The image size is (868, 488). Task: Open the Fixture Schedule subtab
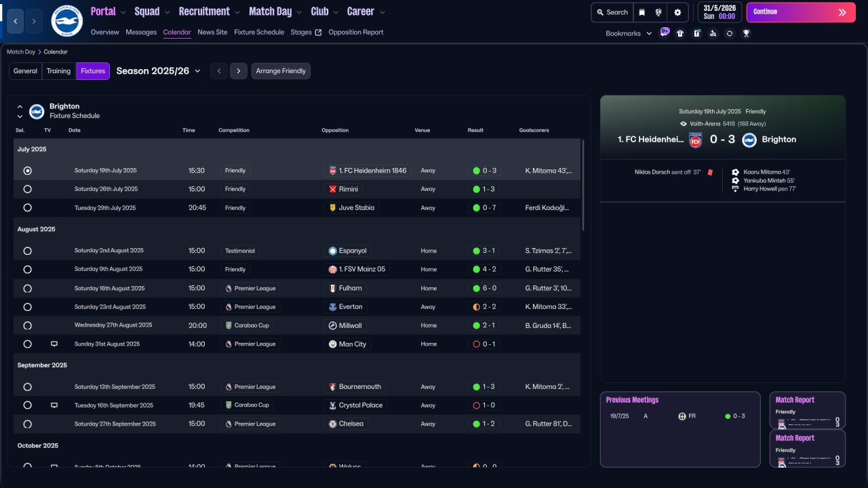coord(259,32)
